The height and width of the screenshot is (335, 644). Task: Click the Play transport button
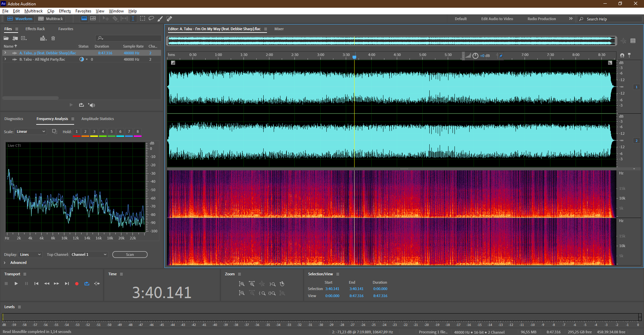pos(16,284)
